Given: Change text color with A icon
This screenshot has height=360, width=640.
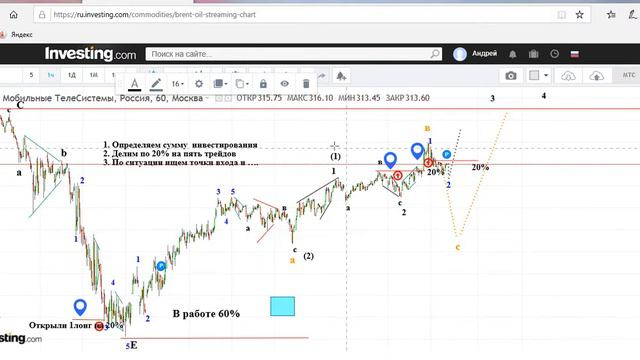Looking at the screenshot, I should coord(134,84).
